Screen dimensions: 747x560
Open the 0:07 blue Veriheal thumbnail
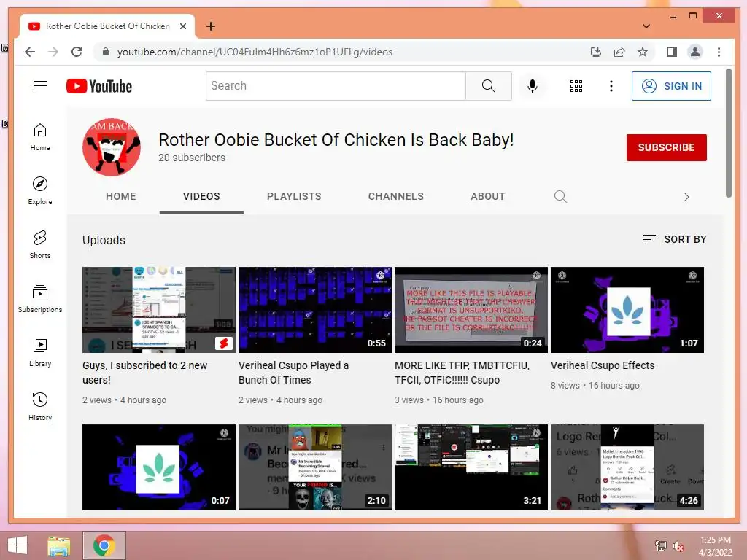point(159,467)
